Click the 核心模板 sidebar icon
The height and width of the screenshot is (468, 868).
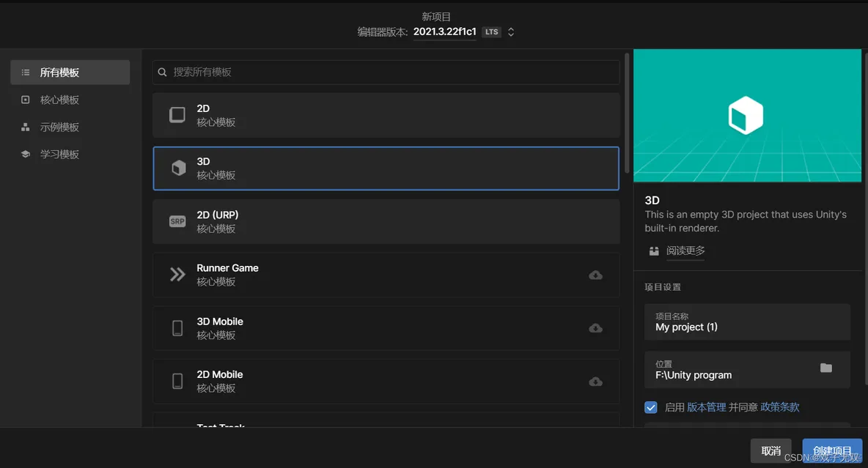(26, 100)
